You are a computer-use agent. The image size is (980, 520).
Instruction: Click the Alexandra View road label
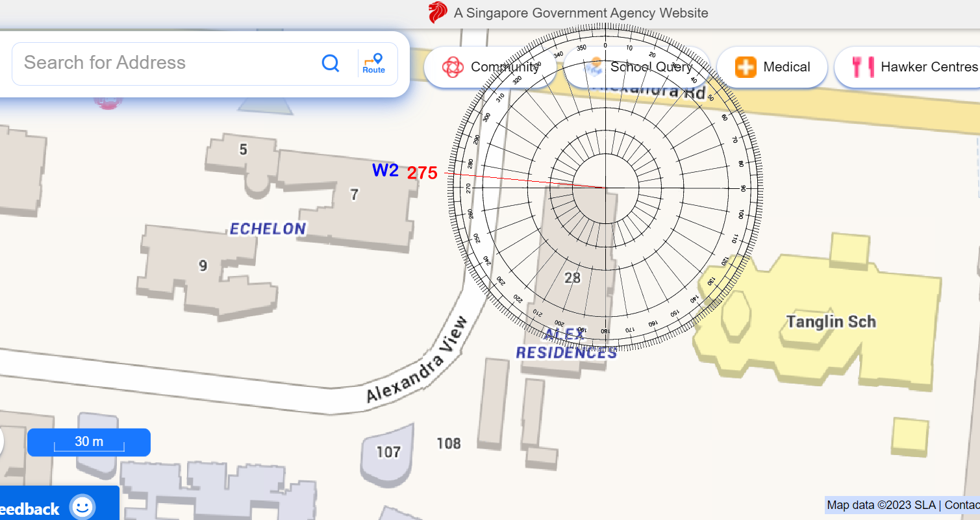[417, 359]
